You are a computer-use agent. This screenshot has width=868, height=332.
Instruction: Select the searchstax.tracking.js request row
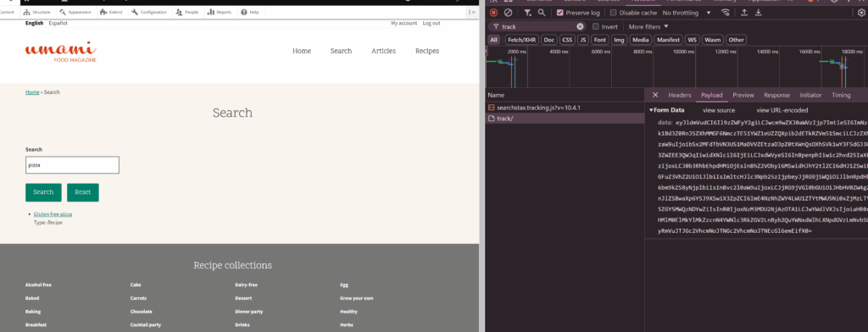tap(565, 108)
